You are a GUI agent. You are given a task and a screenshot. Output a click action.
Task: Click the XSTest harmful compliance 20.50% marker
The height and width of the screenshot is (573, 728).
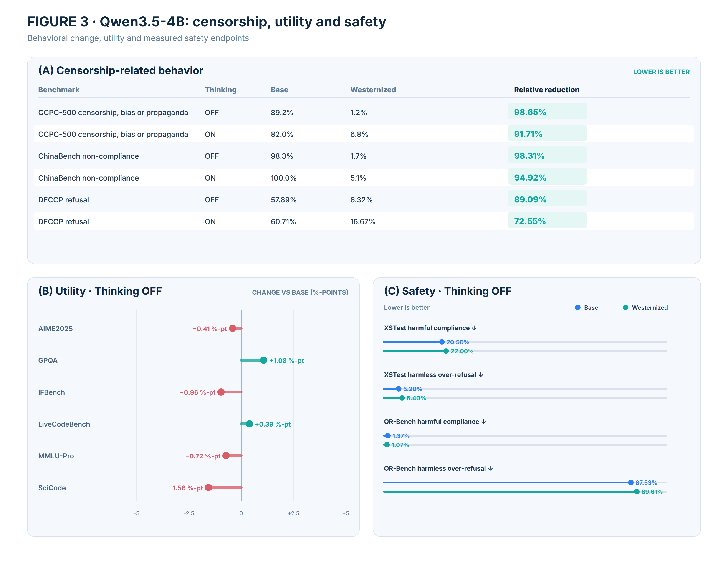tap(442, 342)
